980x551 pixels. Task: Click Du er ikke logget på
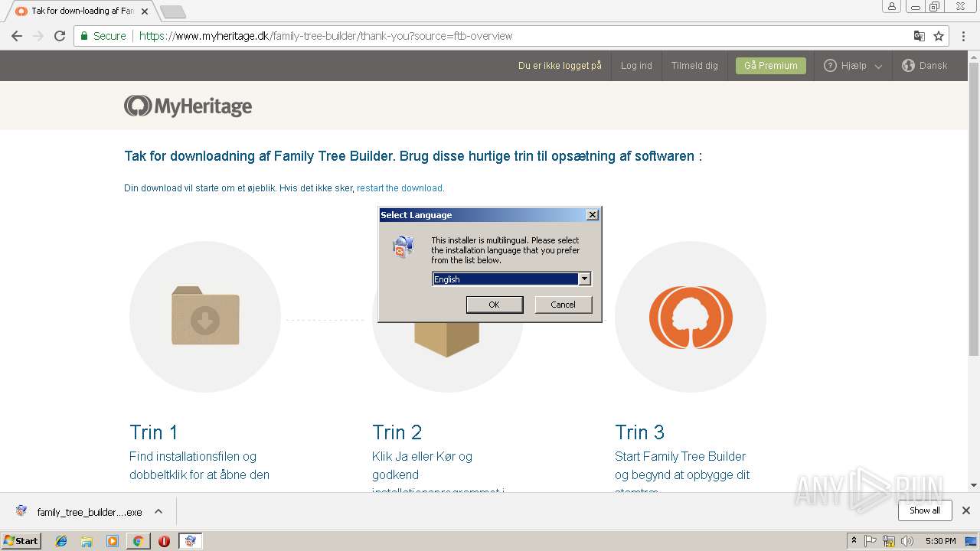pyautogui.click(x=560, y=66)
